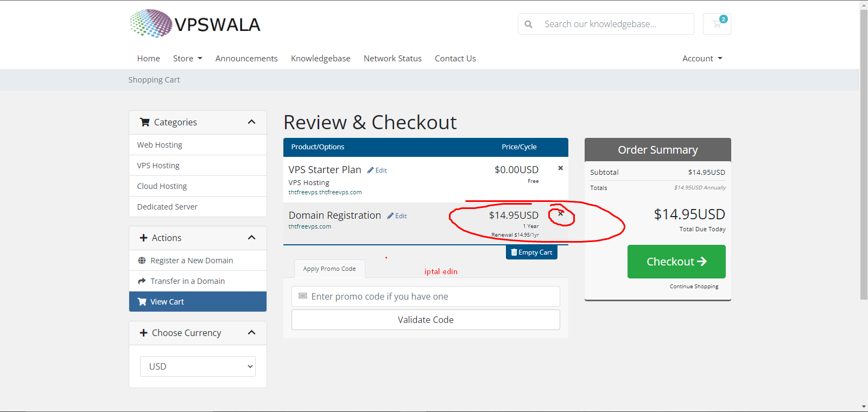868x412 pixels.
Task: Click the Empty Cart button
Action: coord(531,252)
